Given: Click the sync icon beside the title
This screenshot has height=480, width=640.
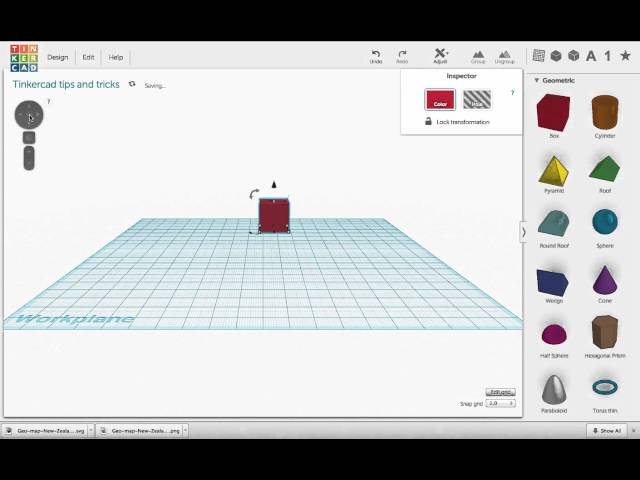Looking at the screenshot, I should 132,84.
